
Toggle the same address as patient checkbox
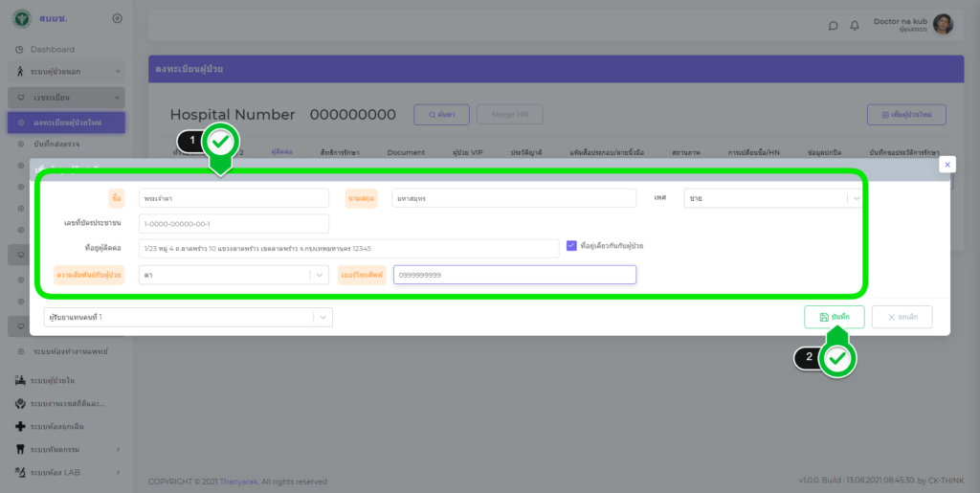click(571, 245)
